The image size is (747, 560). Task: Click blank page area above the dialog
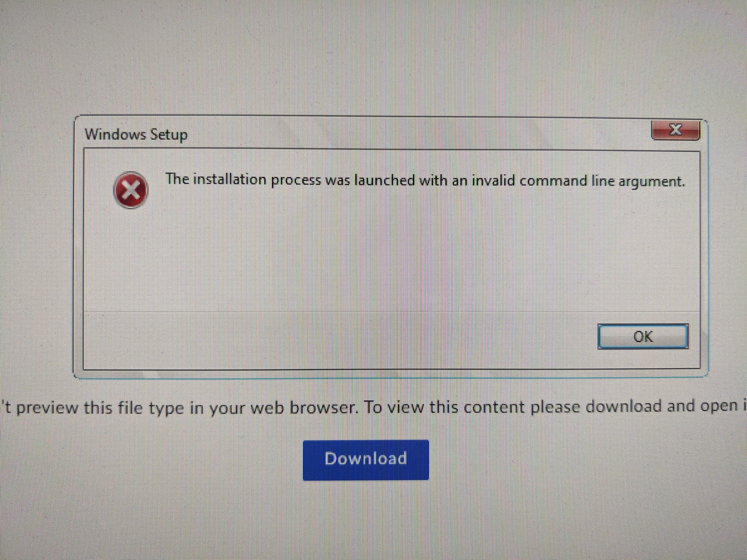[371, 57]
